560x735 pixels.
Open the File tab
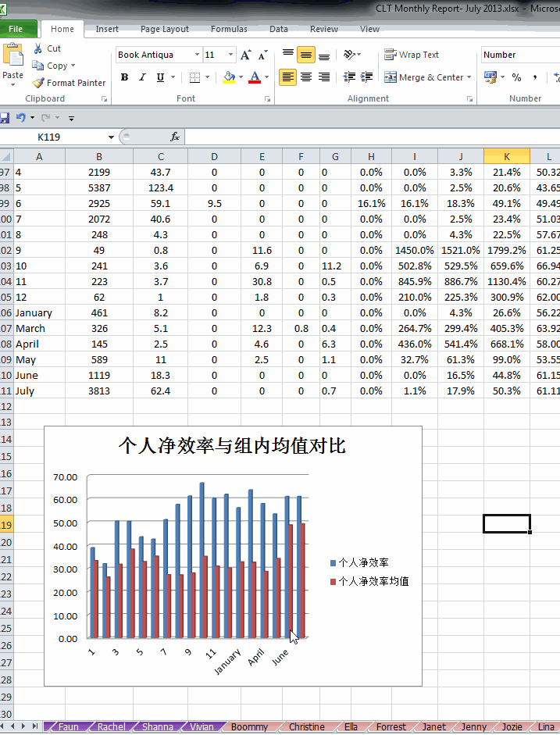click(16, 29)
